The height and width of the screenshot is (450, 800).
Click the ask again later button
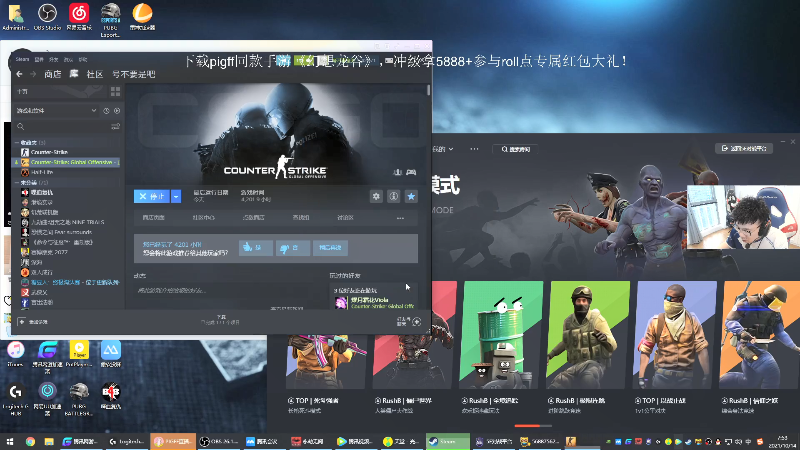330,247
